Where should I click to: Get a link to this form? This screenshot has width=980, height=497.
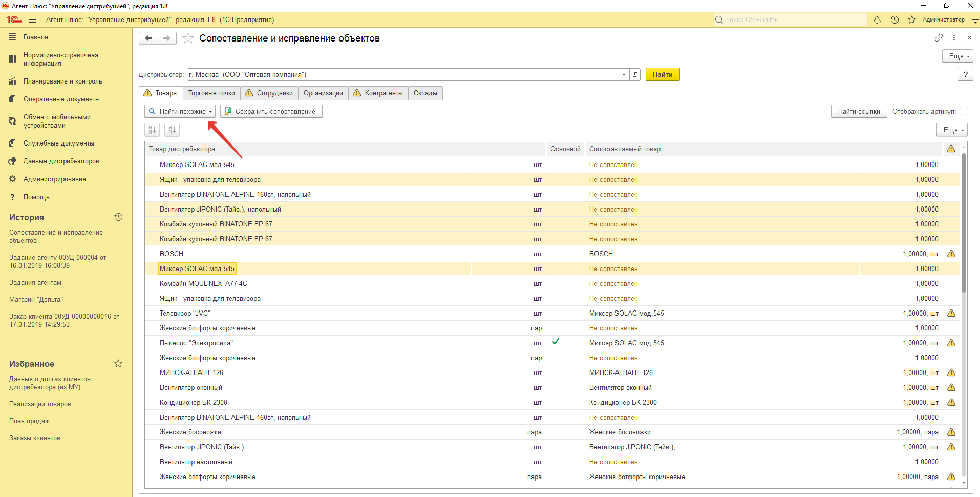click(939, 37)
